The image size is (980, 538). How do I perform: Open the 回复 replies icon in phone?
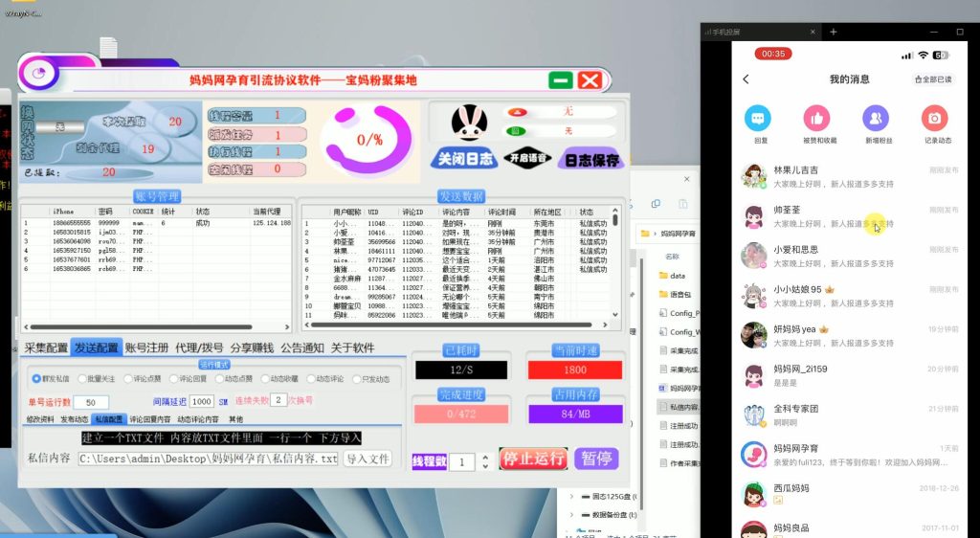click(758, 118)
